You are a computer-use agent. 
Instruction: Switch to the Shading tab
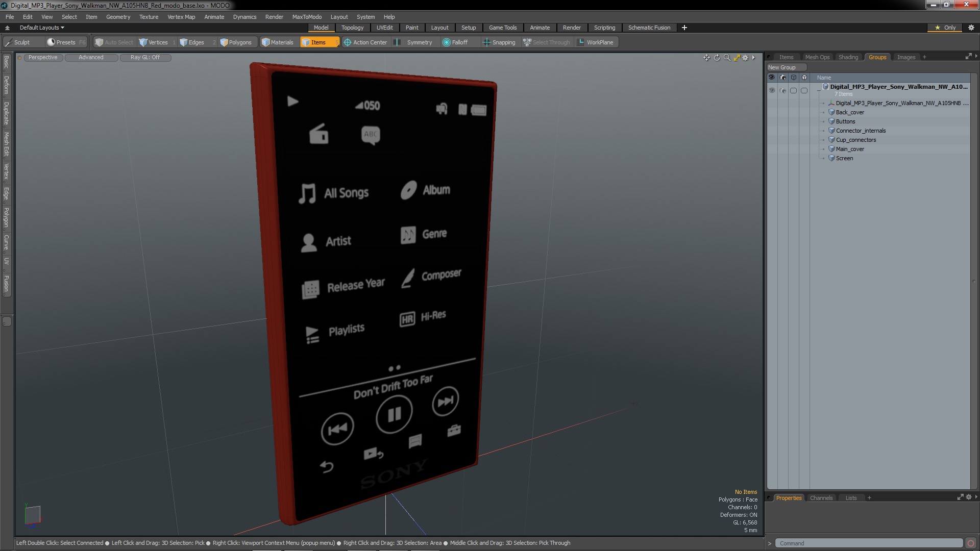pos(848,57)
